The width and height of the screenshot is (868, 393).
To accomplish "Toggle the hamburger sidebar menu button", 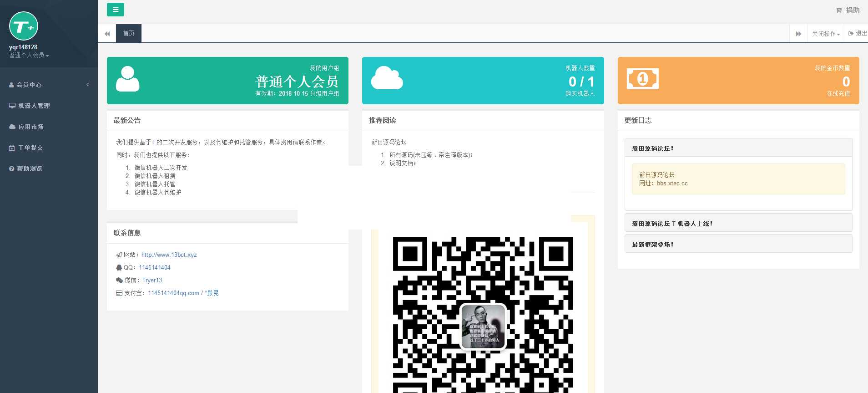I will click(x=116, y=10).
